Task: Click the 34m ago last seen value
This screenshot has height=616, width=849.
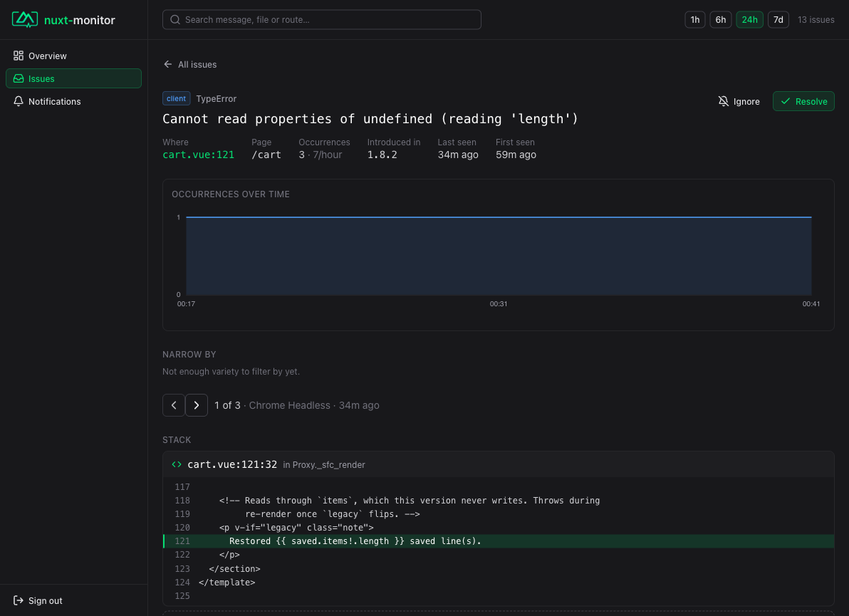Action: click(458, 155)
